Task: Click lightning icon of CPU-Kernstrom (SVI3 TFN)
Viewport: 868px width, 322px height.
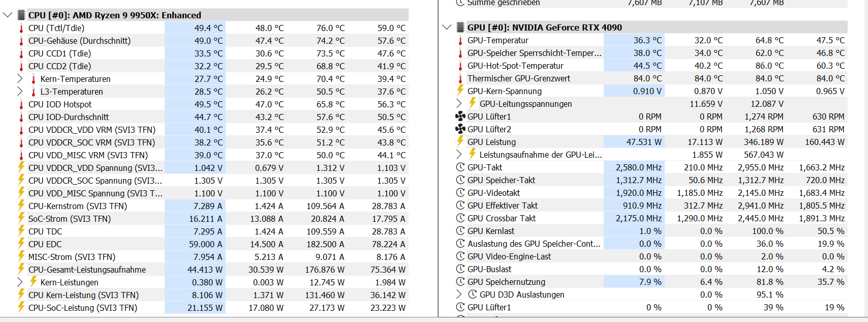Action: [x=21, y=205]
